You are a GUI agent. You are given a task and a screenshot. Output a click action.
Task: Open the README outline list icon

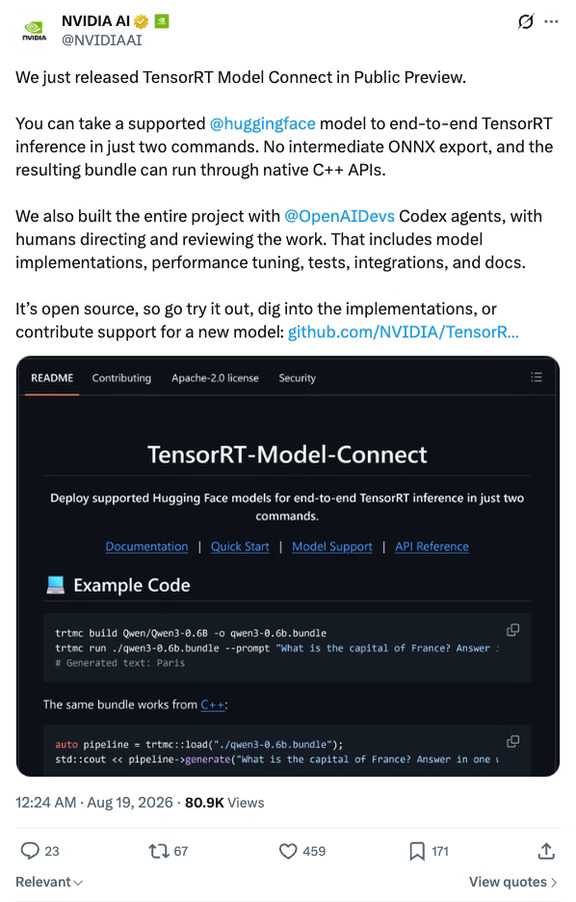[x=536, y=377]
